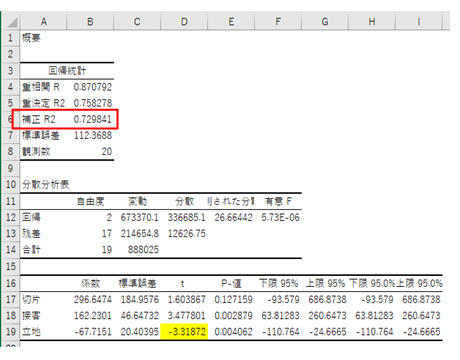Click the 観測数 label cell
This screenshot has width=460, height=360.
pyautogui.click(x=36, y=152)
